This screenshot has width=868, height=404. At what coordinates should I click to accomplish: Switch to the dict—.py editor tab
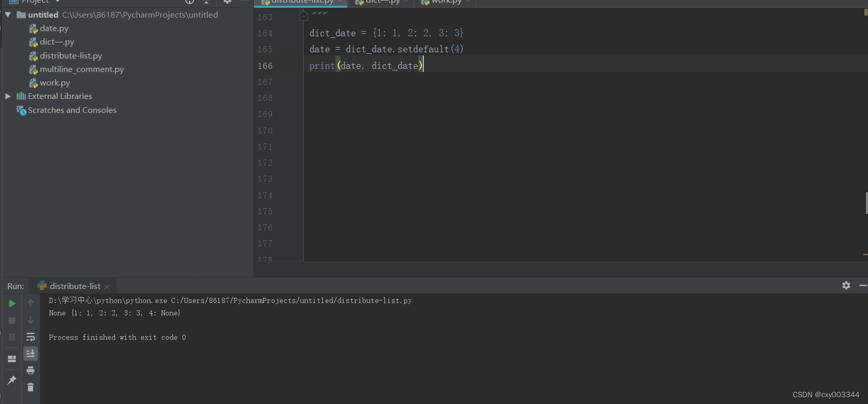[381, 2]
